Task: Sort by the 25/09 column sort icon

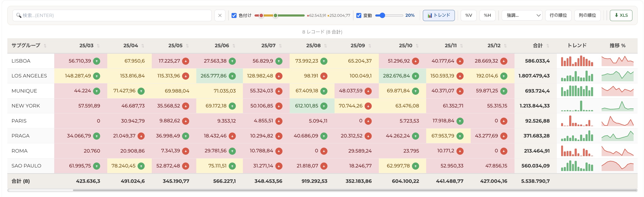Action: (370, 46)
